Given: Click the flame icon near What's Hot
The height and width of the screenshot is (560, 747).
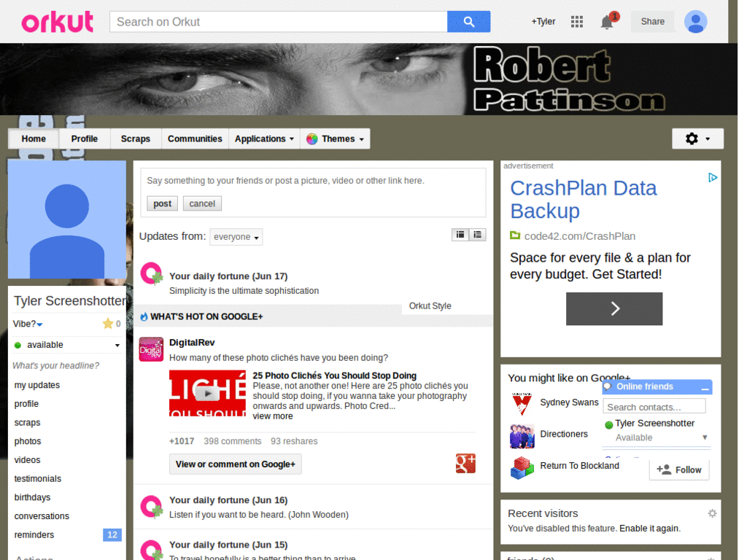Looking at the screenshot, I should click(x=144, y=316).
